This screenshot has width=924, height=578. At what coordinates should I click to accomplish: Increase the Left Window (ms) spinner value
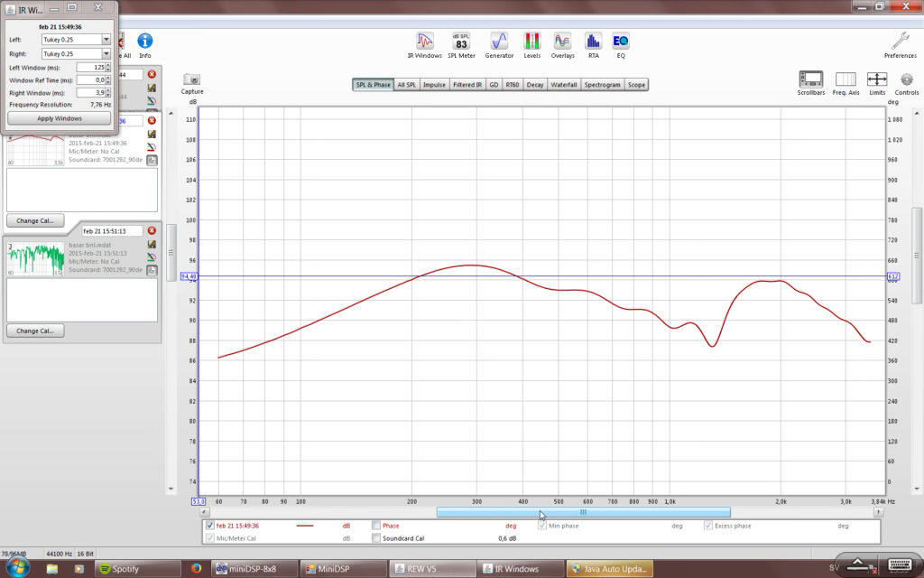point(108,65)
